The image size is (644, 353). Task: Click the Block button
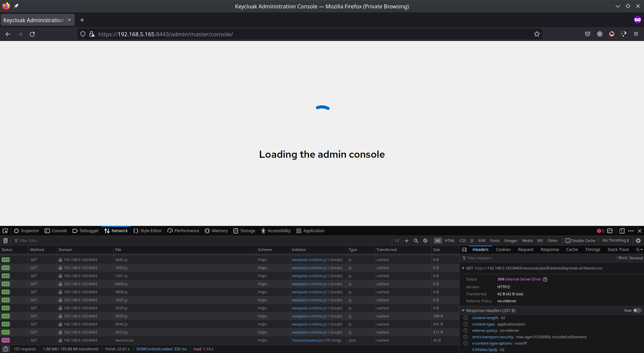(x=623, y=258)
